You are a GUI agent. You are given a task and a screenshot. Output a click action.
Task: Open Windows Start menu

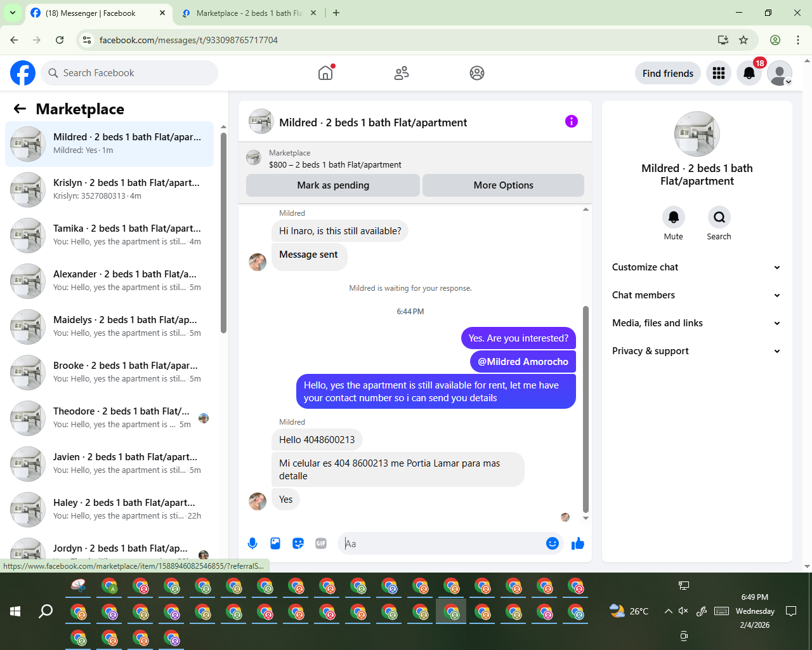(x=15, y=611)
